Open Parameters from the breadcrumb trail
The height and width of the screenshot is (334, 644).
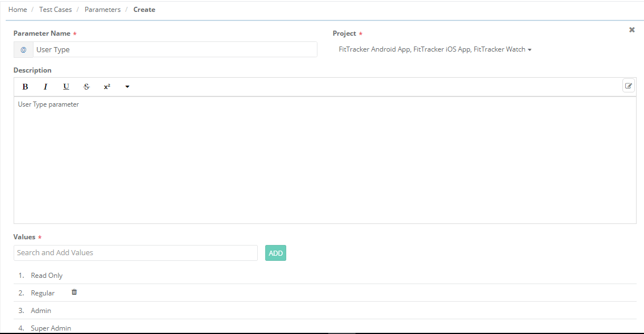[102, 9]
